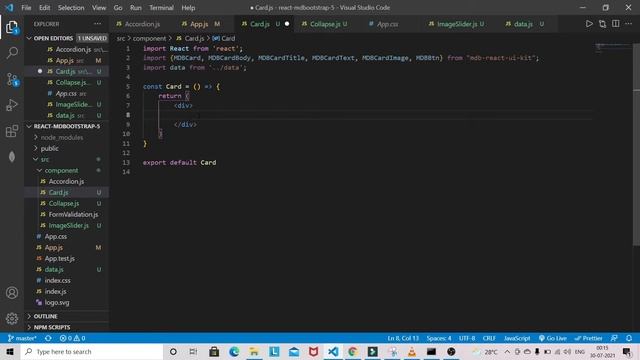Open the Source Control view icon
The height and width of the screenshot is (360, 640).
tap(12, 79)
